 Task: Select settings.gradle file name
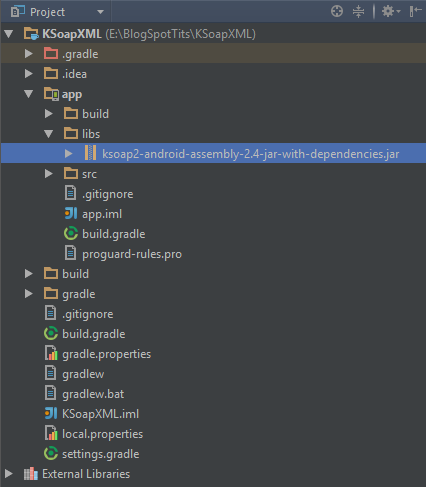pos(101,454)
